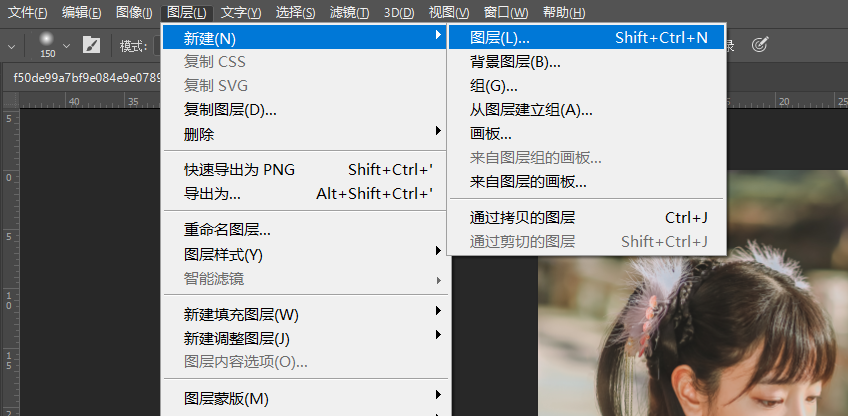Open the 选择(S) menu

point(295,12)
